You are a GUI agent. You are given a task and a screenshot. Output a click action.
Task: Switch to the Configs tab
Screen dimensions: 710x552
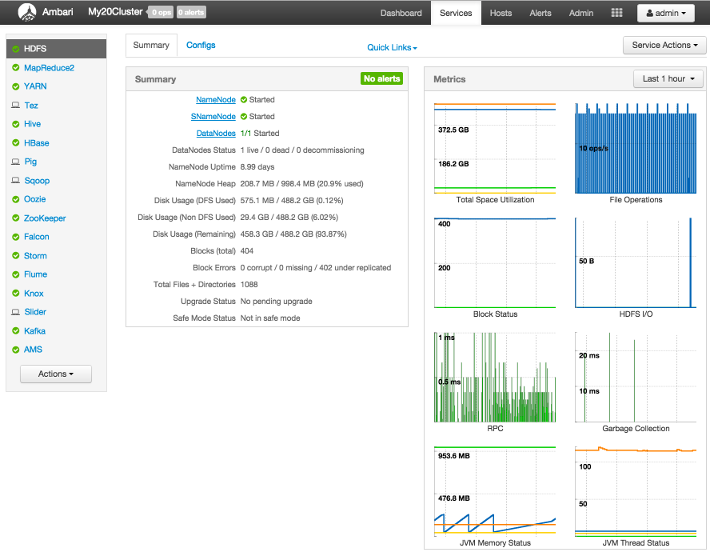click(200, 45)
